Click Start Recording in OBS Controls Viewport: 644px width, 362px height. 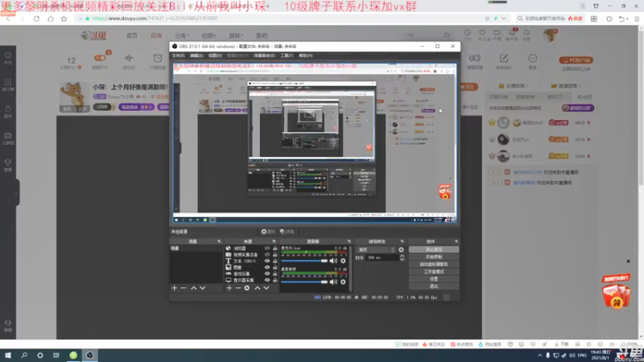coord(434,257)
